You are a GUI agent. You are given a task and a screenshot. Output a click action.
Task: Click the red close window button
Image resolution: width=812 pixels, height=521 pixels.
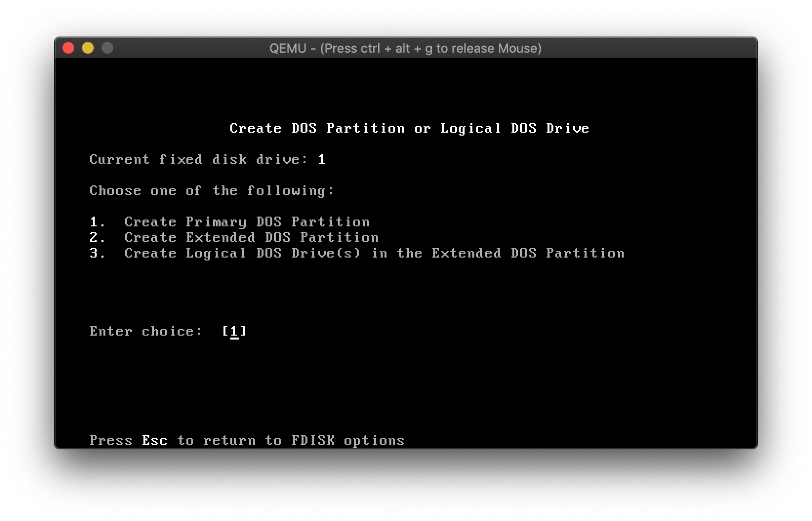68,48
